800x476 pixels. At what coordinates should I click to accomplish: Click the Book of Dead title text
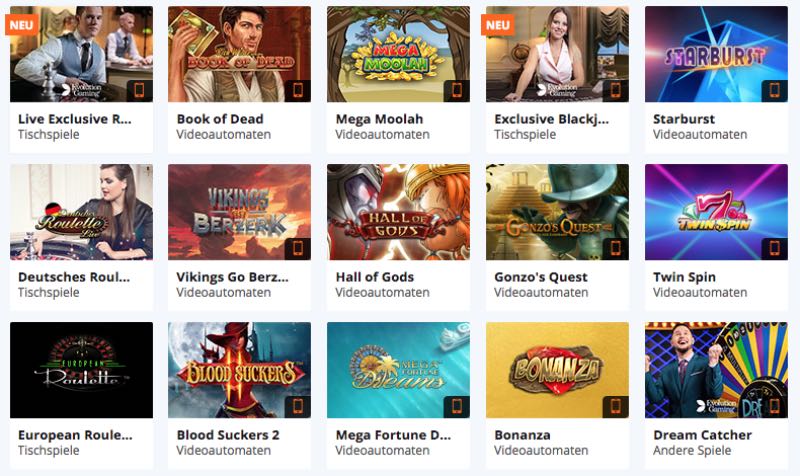(220, 119)
